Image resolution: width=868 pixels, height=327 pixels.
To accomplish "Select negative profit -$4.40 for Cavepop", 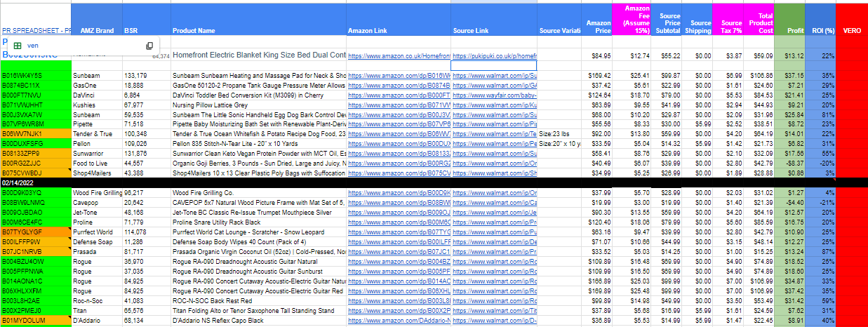I will [x=789, y=202].
